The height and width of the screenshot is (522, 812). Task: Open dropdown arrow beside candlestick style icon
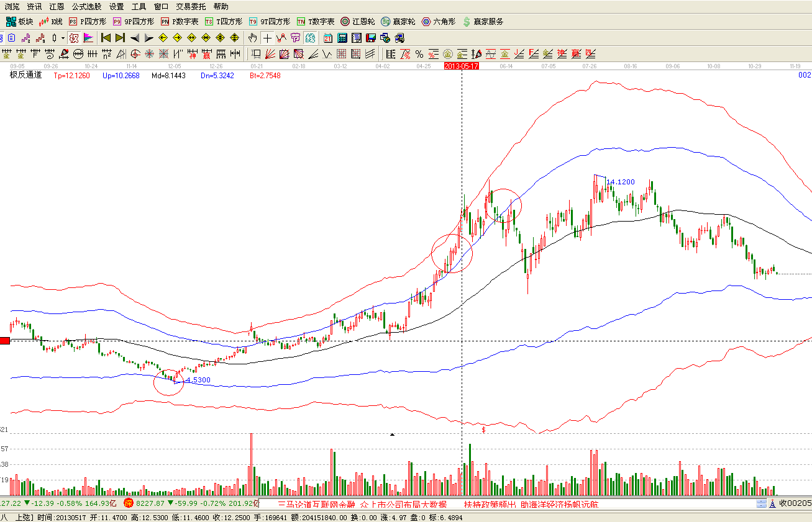[63, 38]
